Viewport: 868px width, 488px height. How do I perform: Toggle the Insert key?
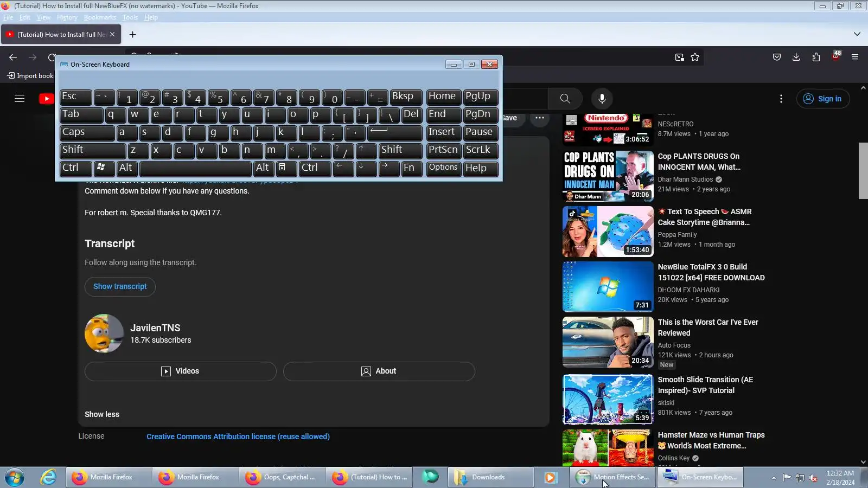coord(444,132)
